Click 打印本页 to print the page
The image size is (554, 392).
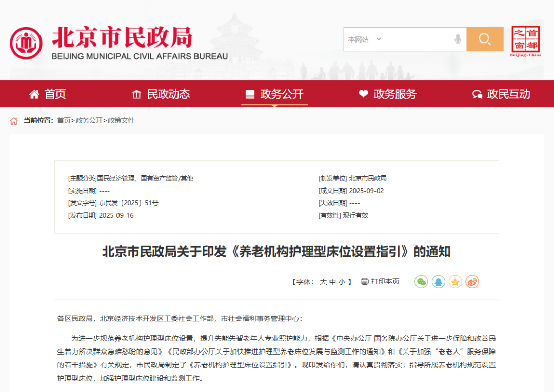[380, 281]
